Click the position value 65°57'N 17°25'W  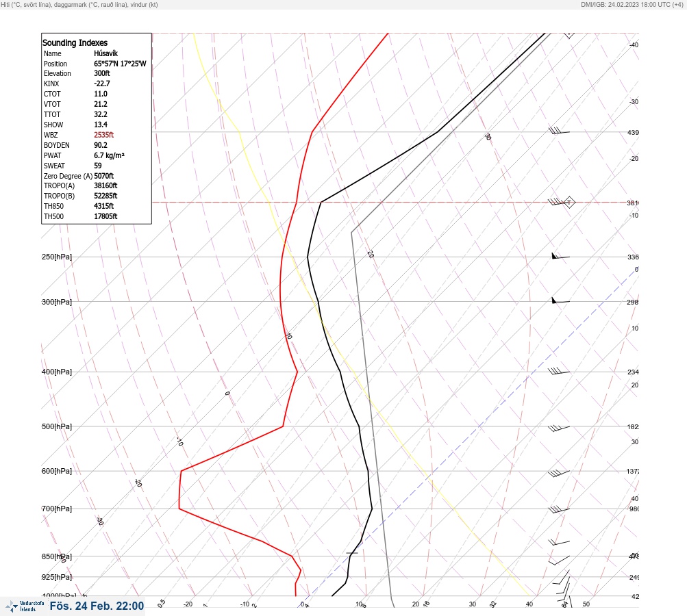point(120,64)
